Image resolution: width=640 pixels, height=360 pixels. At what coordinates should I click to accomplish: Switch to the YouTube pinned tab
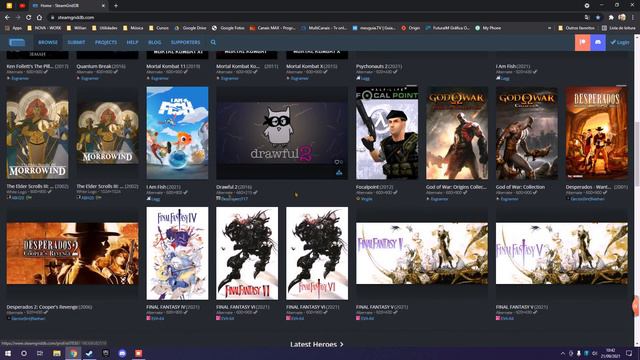coord(22,6)
